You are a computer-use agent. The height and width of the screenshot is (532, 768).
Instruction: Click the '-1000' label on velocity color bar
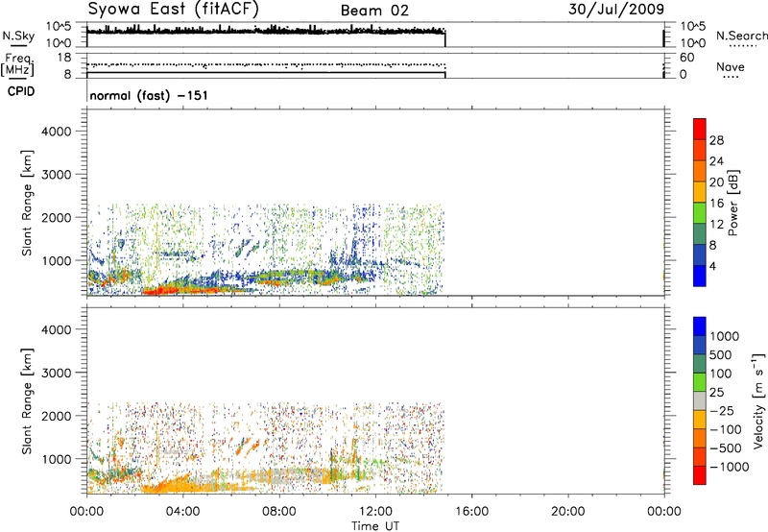(729, 467)
